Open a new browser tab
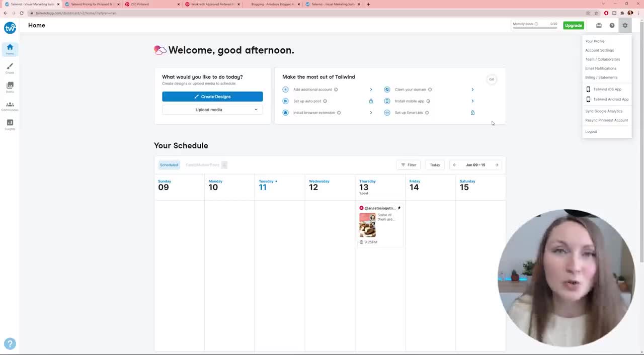The image size is (644, 355). click(368, 4)
